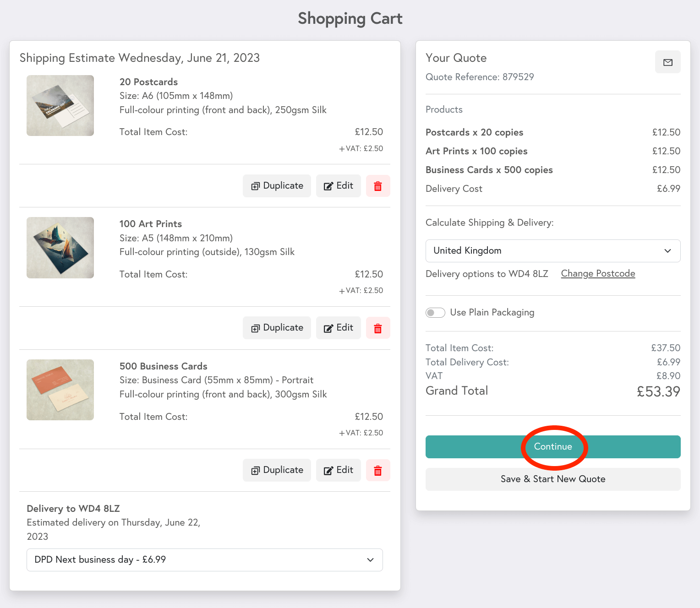Click the Edit pencil icon for Art Prints
The height and width of the screenshot is (608, 700).
coord(328,328)
